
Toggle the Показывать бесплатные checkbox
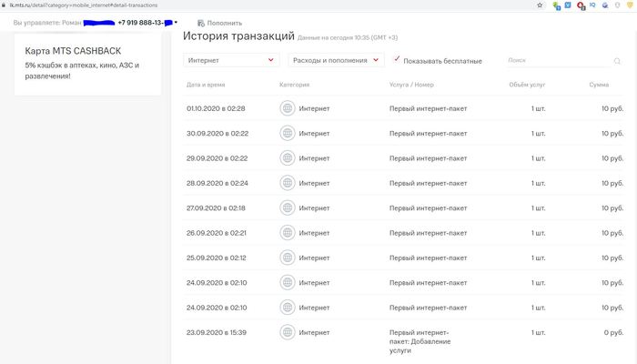coord(396,57)
